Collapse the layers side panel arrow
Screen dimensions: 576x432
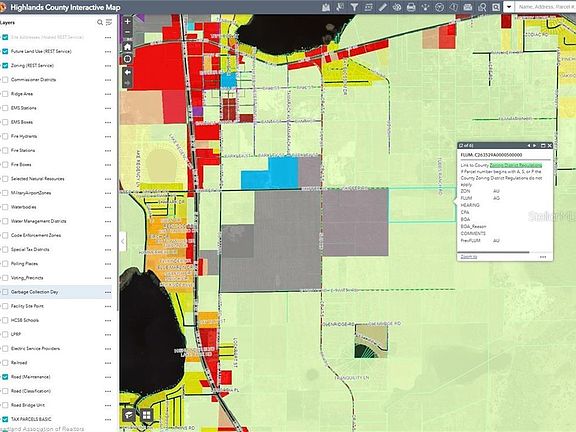pyautogui.click(x=123, y=241)
